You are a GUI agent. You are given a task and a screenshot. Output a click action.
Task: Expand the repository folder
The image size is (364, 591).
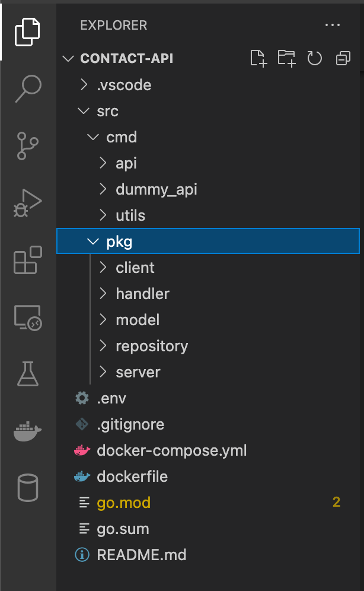(152, 346)
